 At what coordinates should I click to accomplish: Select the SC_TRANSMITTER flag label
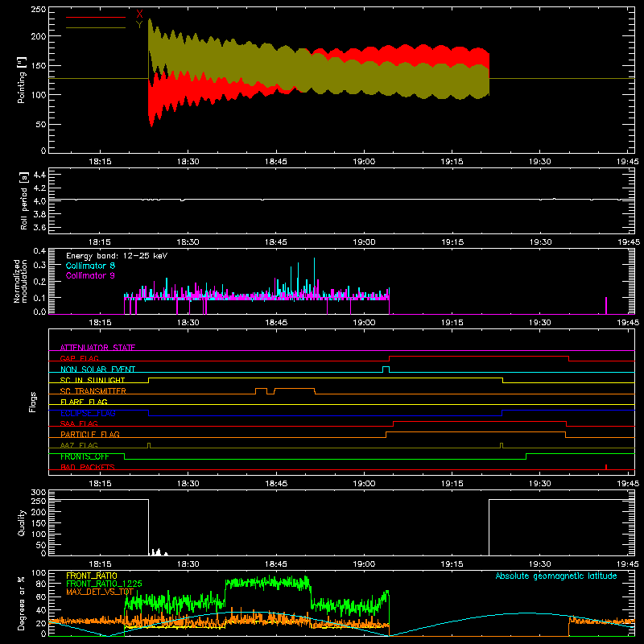[93, 391]
